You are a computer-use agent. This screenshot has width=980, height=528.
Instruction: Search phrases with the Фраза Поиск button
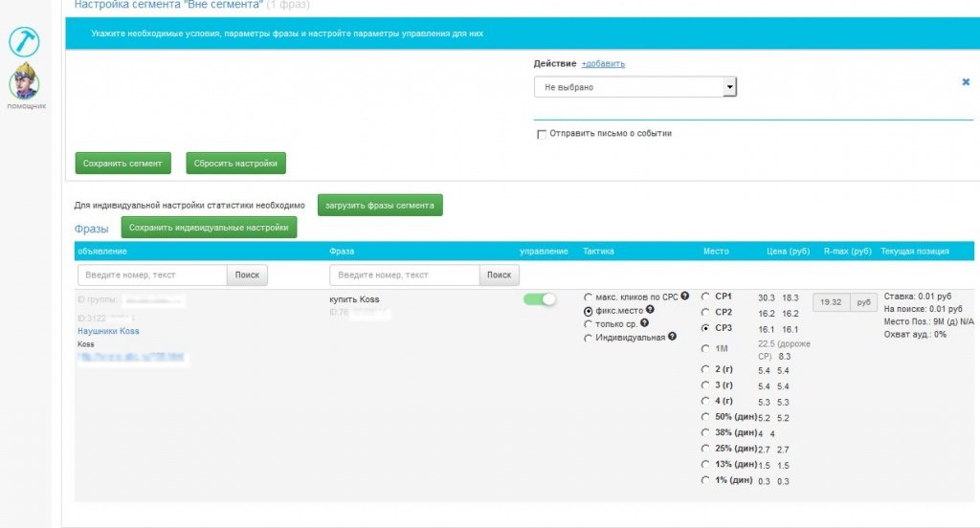click(x=499, y=275)
